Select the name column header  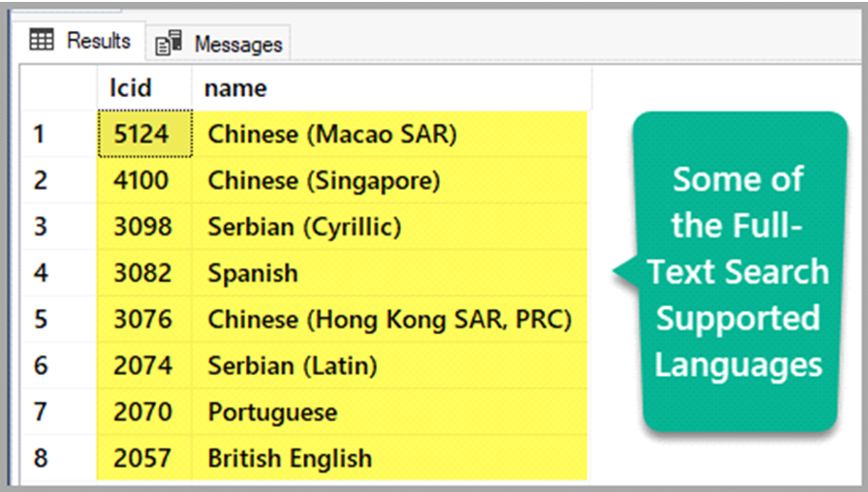(391, 88)
